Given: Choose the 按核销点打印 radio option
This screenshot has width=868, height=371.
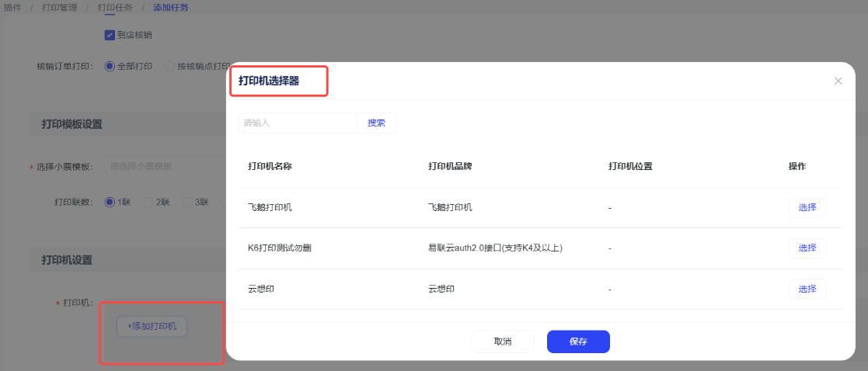Looking at the screenshot, I should click(170, 67).
